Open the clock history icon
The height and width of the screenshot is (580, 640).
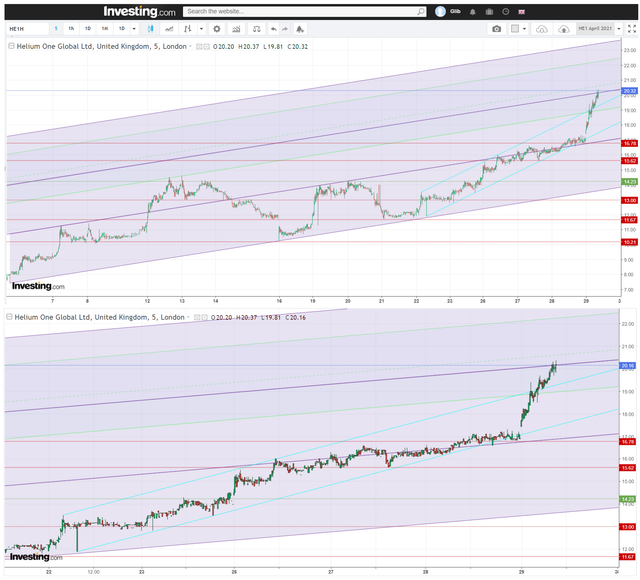pyautogui.click(x=506, y=12)
